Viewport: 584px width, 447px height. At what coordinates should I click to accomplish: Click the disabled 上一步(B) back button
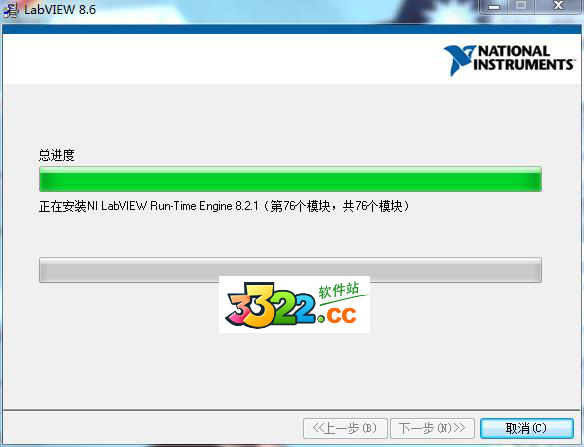(345, 428)
